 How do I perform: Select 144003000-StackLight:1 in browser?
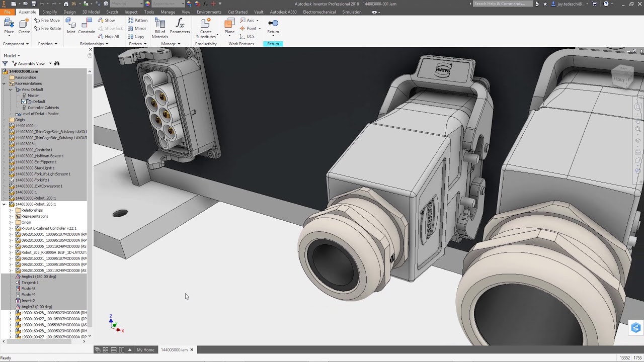[x=35, y=168]
